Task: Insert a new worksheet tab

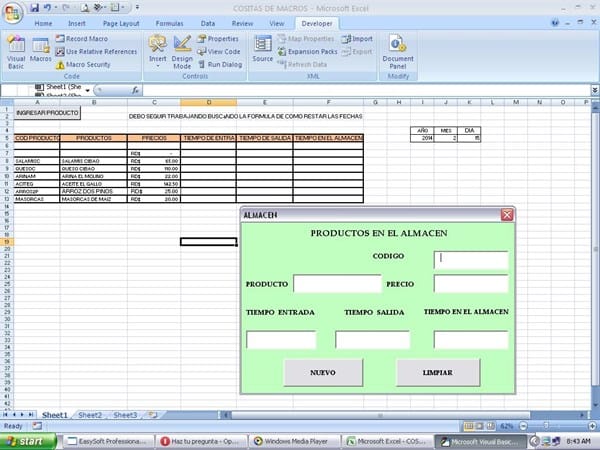Action: click(x=153, y=415)
